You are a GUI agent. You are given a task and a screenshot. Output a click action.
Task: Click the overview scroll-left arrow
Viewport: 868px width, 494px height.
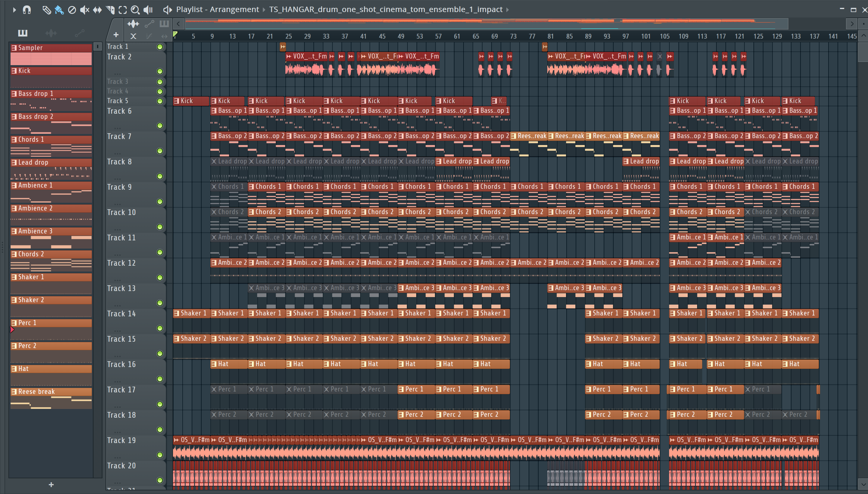(x=178, y=24)
